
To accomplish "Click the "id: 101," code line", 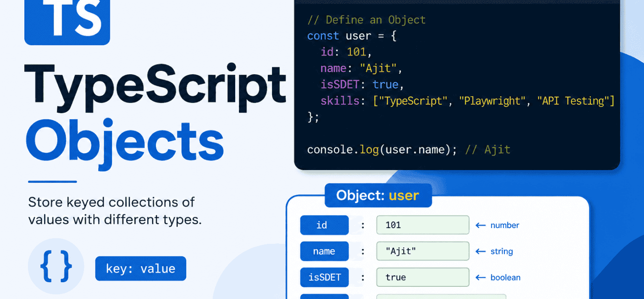I will pos(346,52).
